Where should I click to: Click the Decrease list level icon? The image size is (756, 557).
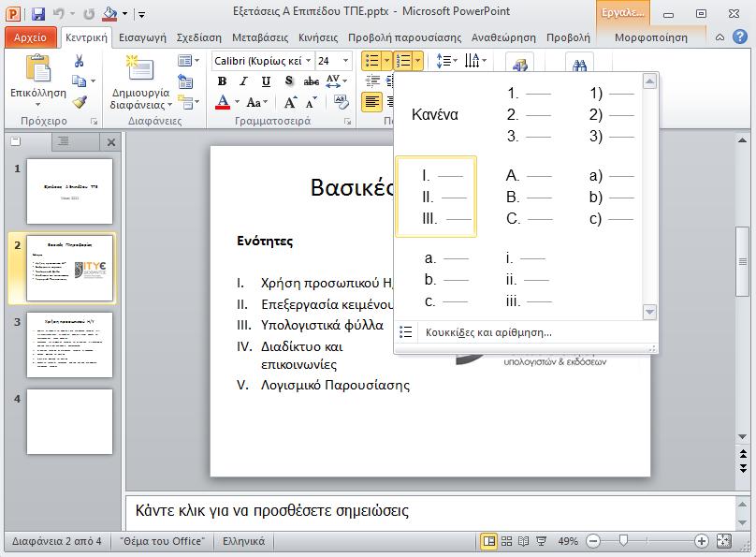(x=372, y=81)
